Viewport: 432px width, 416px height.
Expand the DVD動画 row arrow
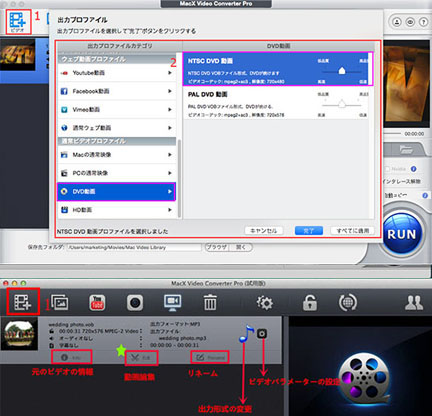pyautogui.click(x=170, y=191)
